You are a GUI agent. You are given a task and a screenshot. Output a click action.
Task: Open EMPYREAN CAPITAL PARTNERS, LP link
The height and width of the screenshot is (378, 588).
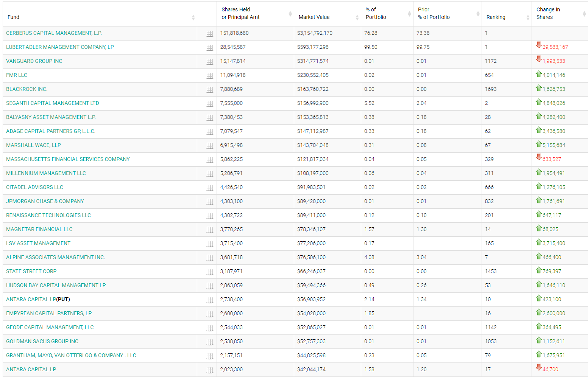click(49, 313)
